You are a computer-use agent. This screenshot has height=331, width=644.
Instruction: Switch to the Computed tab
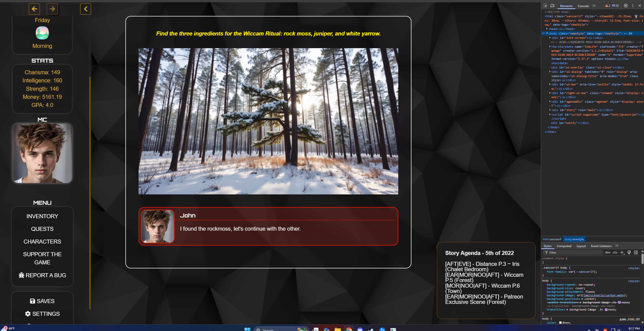click(x=564, y=246)
